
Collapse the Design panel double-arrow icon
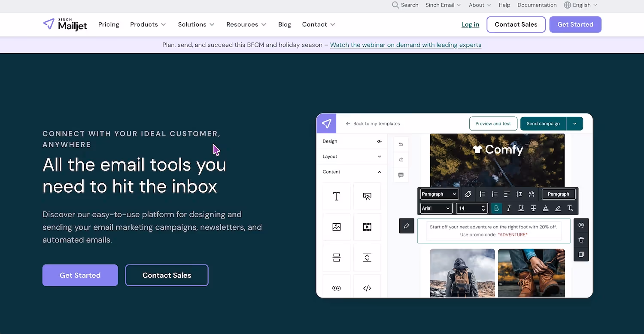[x=379, y=141]
